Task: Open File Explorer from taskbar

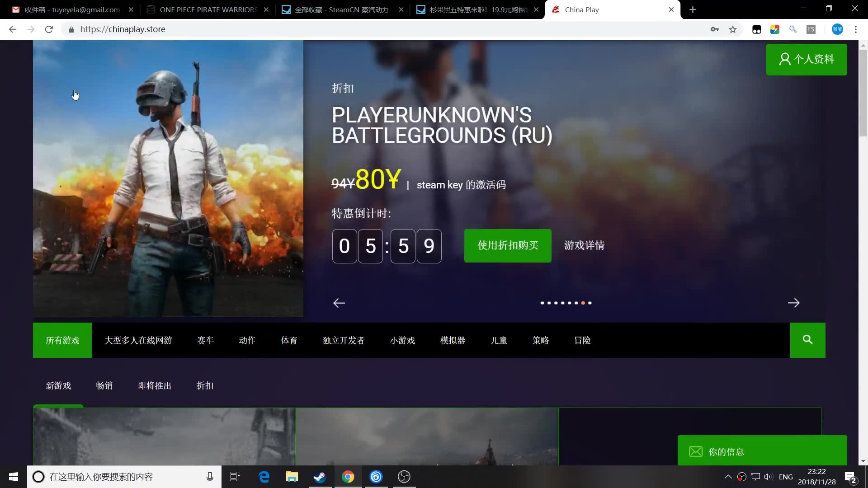Action: click(292, 477)
